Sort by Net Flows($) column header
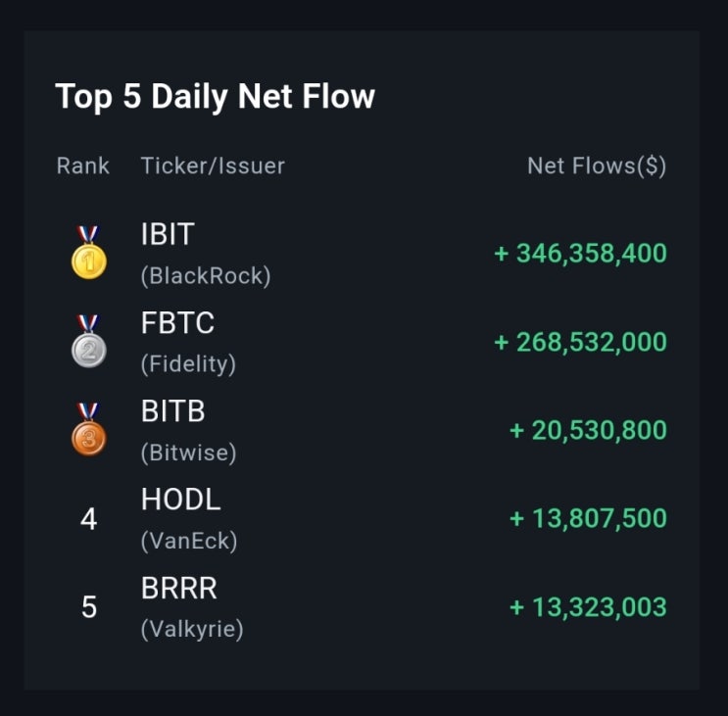This screenshot has height=716, width=728. click(x=597, y=166)
